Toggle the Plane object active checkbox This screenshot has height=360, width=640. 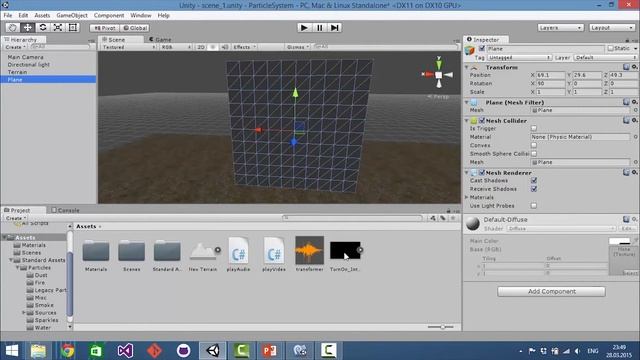(x=482, y=49)
